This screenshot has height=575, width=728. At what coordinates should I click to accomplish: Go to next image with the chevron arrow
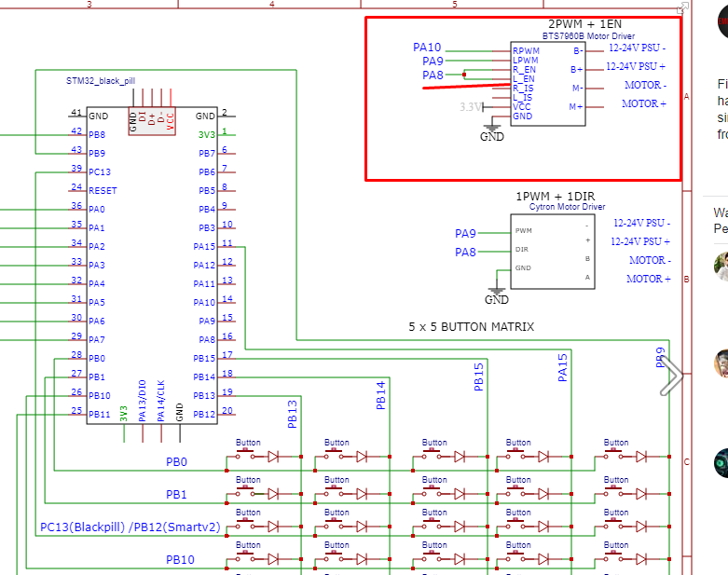coord(670,376)
